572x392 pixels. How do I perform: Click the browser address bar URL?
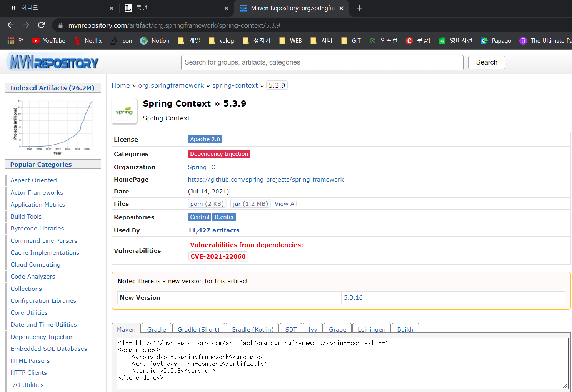(x=174, y=25)
